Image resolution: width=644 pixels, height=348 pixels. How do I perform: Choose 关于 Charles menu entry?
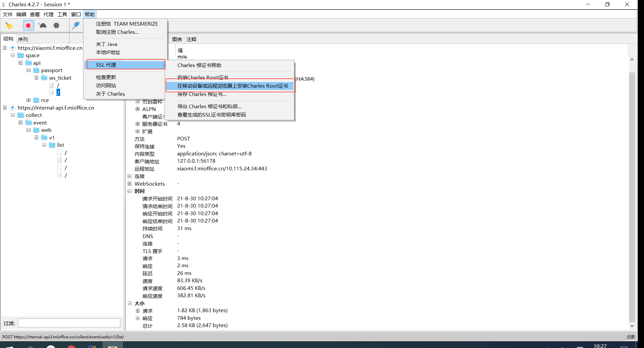coord(126,94)
